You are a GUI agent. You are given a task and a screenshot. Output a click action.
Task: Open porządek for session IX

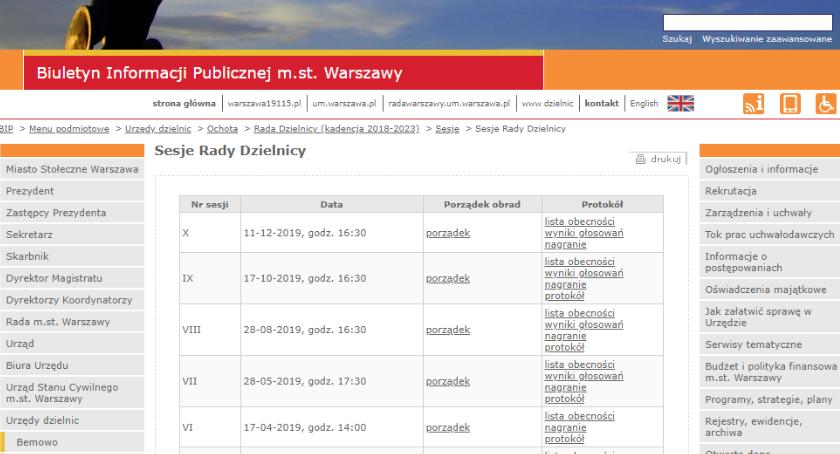(448, 279)
